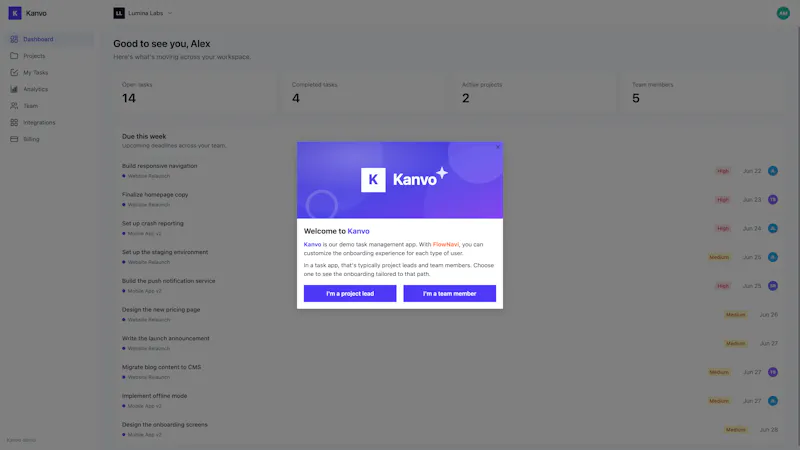Screen dimensions: 800x450
Task: Click the Integrations blocks icon
Action: click(x=14, y=122)
